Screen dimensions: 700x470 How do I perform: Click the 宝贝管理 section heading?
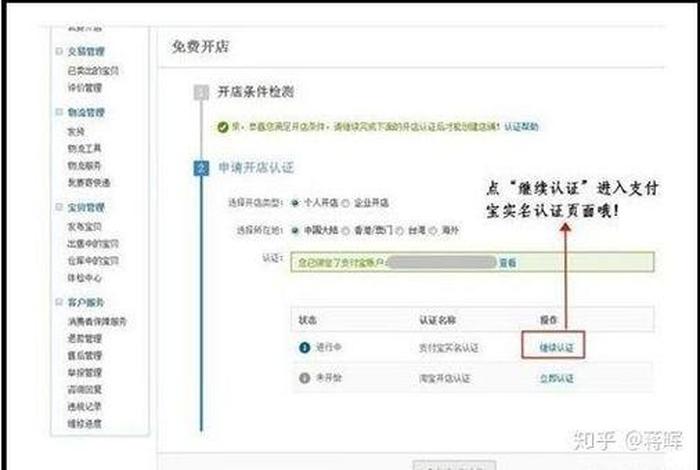pos(86,208)
